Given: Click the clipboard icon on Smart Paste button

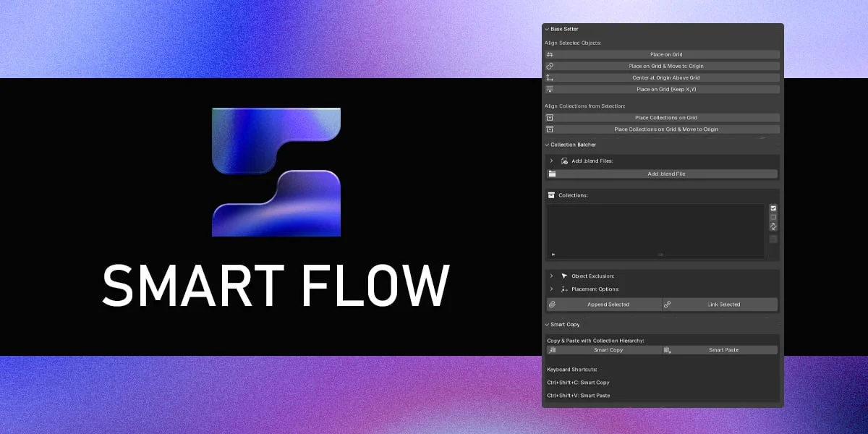Looking at the screenshot, I should [x=668, y=349].
